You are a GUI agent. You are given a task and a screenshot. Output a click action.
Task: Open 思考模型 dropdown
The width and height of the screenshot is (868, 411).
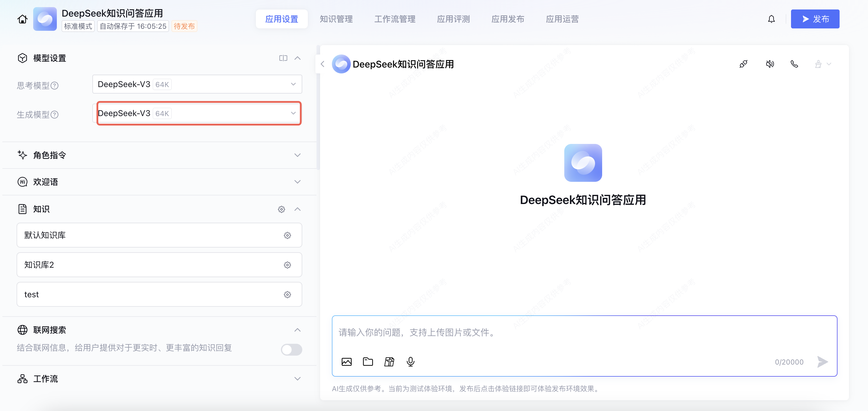coord(197,84)
